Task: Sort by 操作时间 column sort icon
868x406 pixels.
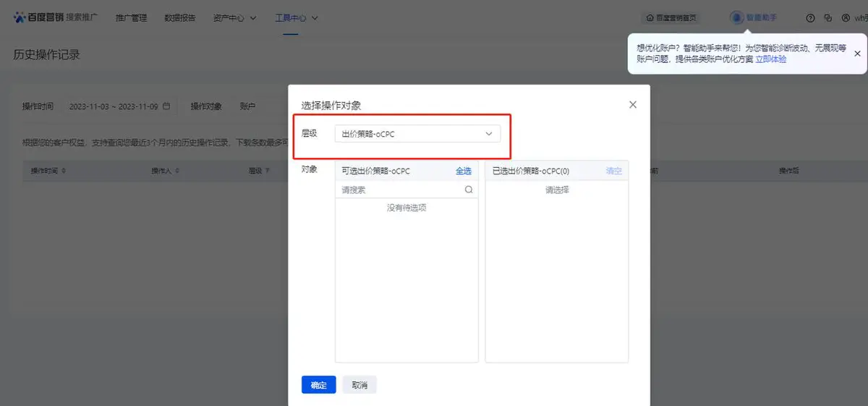Action: (64, 171)
